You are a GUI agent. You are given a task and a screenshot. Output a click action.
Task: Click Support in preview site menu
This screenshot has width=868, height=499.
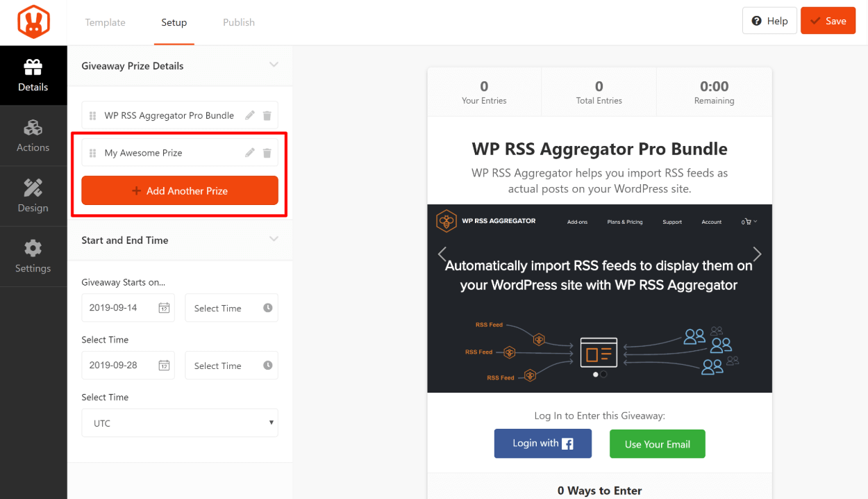pyautogui.click(x=672, y=222)
